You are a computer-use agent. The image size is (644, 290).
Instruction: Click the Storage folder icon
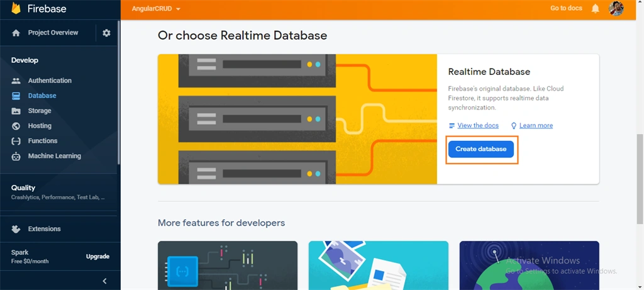tap(16, 111)
